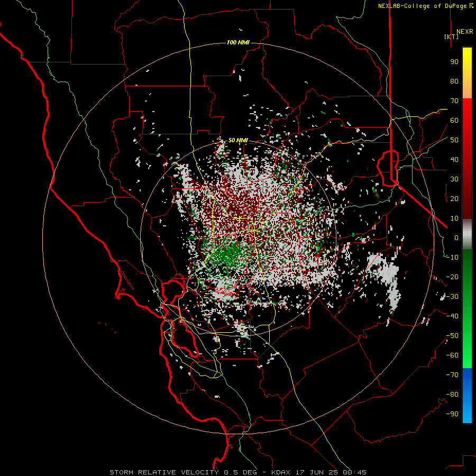This screenshot has width=476, height=476.
Task: Click the 0 value on the velocity scale
Action: (x=456, y=237)
